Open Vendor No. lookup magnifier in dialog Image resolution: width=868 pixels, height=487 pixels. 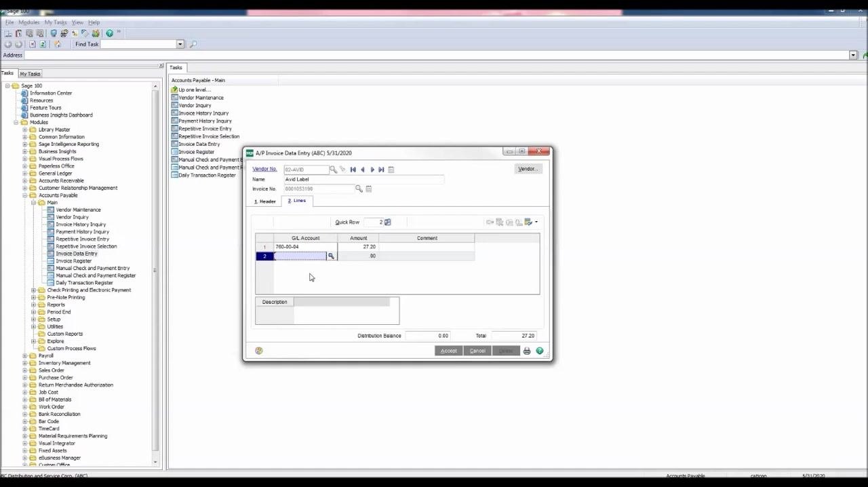click(333, 170)
